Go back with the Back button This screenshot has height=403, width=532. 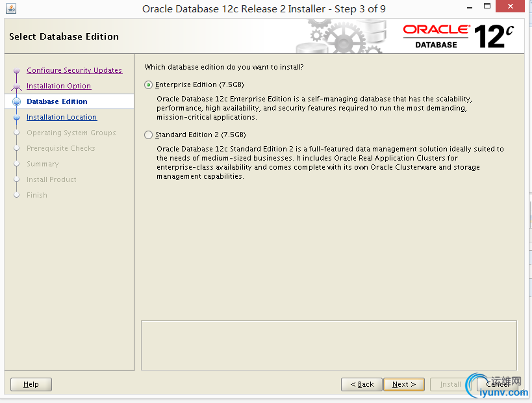coord(362,384)
